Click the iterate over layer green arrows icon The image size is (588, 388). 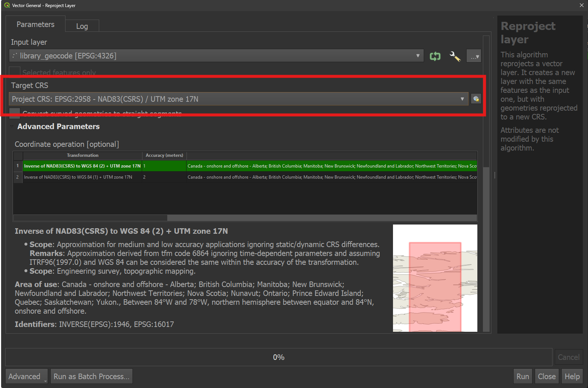435,56
